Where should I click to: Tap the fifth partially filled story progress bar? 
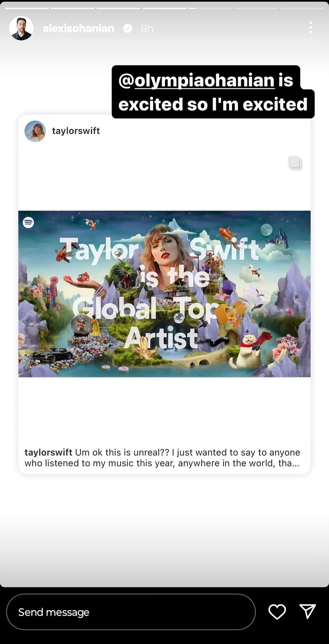(x=210, y=8)
